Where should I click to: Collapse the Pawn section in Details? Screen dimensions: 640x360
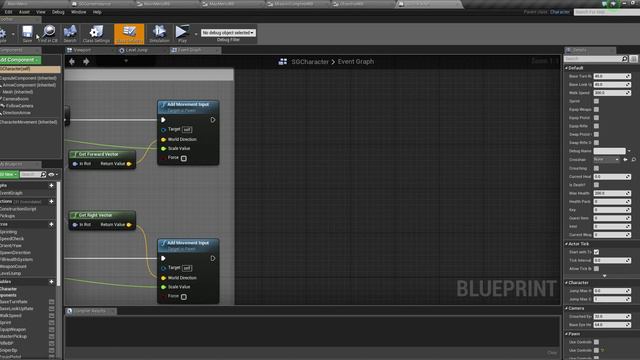[567, 334]
